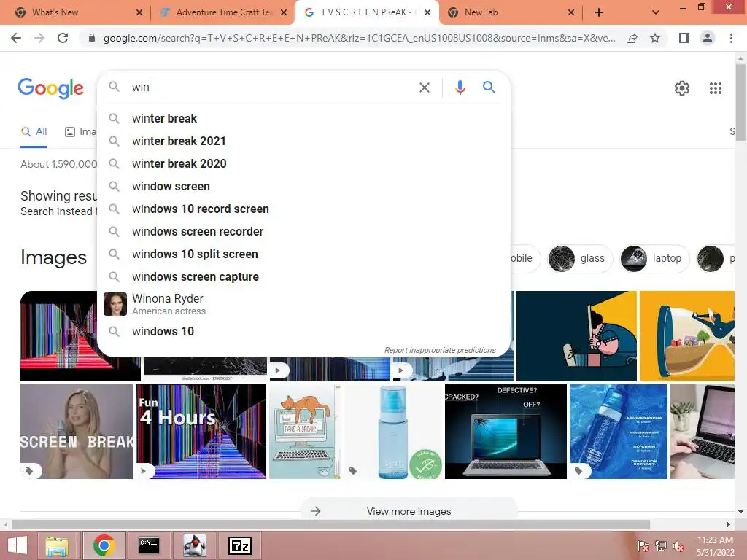The width and height of the screenshot is (747, 560).
Task: Choose suggestion 'windows 10 split screen'
Action: [303, 254]
